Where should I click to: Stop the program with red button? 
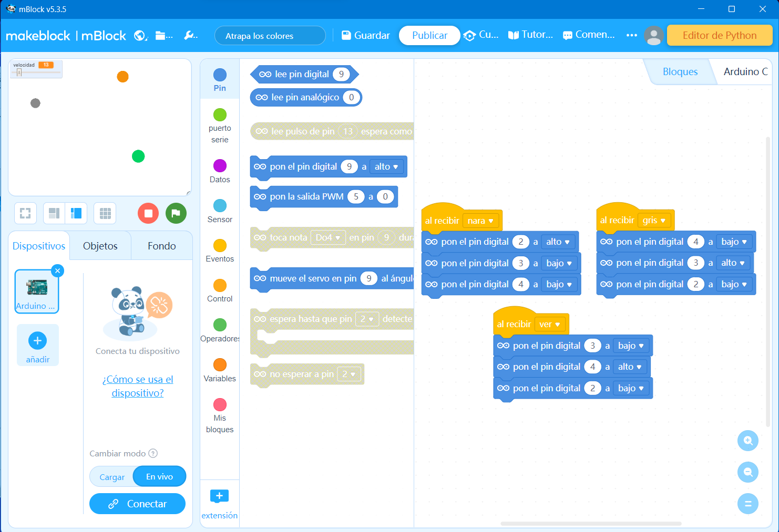(x=148, y=213)
